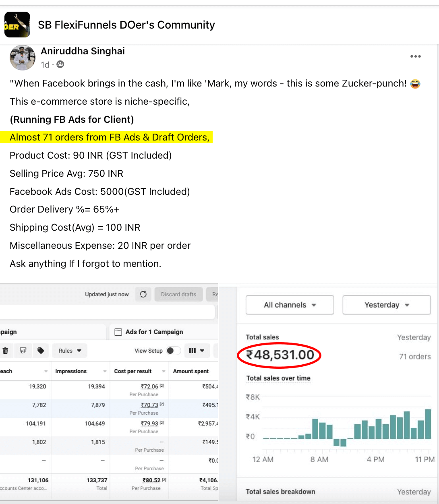Click the Ads for 1 Campaign panel icon

coord(118,332)
